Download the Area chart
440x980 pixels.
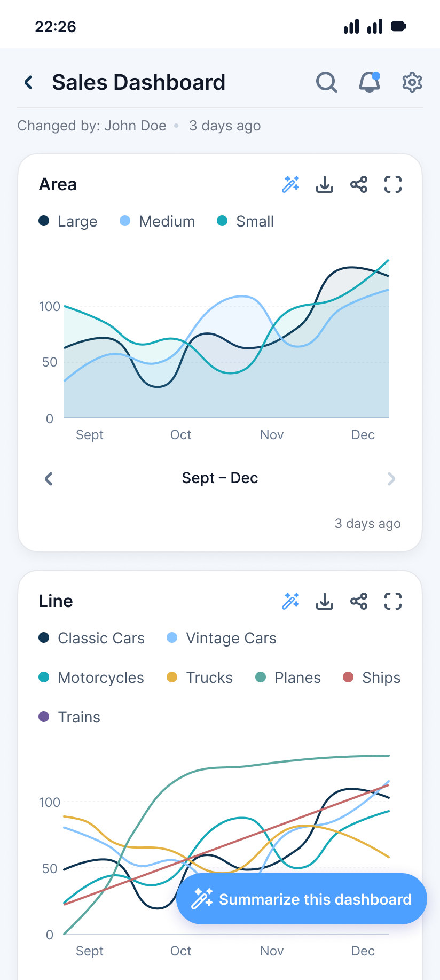click(x=325, y=184)
